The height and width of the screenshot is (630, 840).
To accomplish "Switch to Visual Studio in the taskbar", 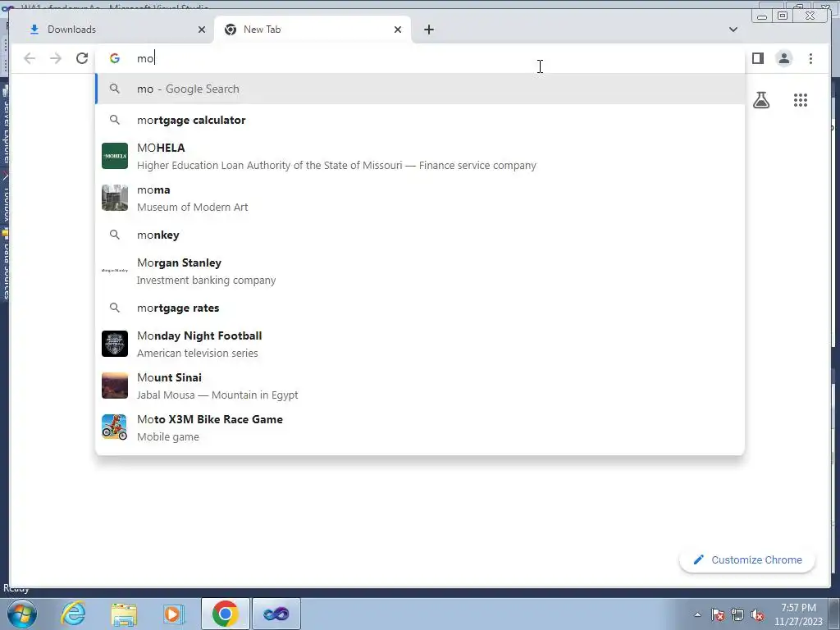I will (276, 614).
